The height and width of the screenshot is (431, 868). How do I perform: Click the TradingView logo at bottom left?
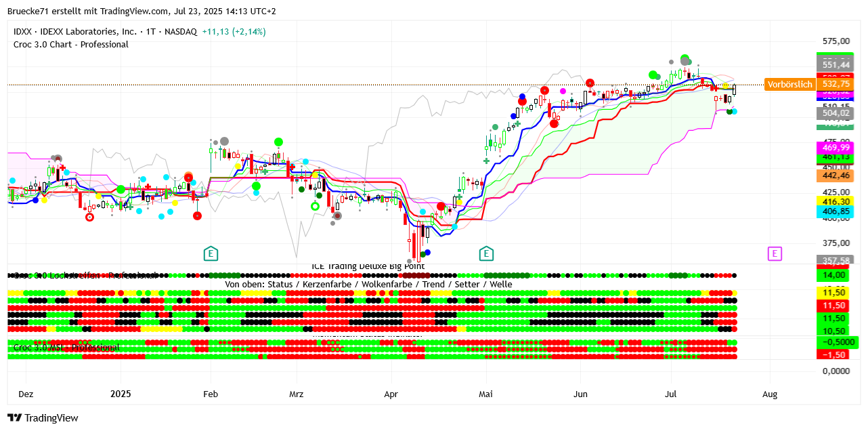point(43,418)
